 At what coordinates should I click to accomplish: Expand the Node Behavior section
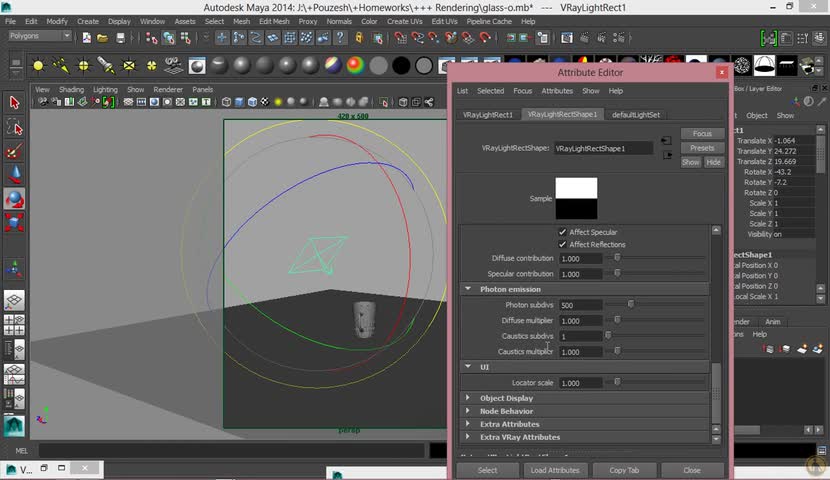click(x=468, y=411)
